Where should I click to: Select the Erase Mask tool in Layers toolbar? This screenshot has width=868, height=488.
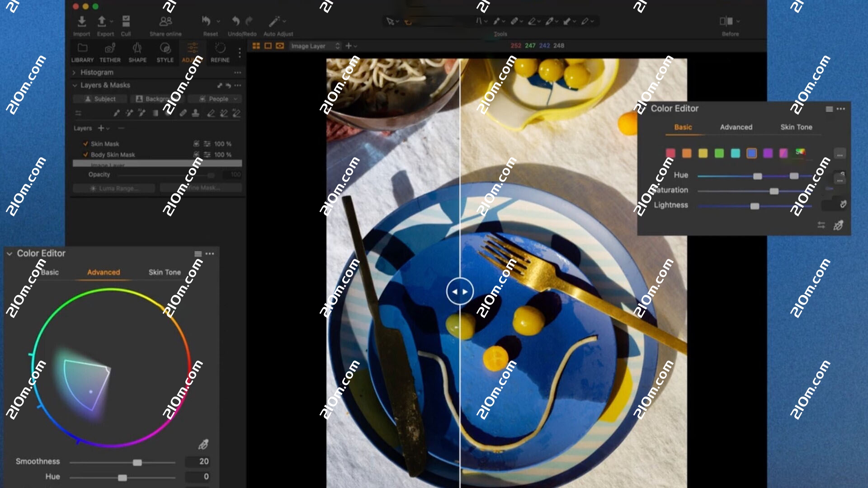click(184, 113)
